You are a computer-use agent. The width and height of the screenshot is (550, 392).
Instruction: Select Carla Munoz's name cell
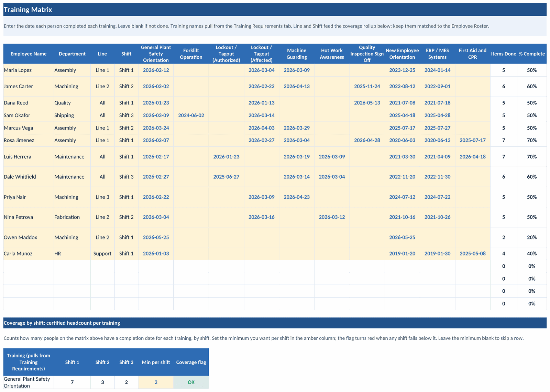tap(29, 254)
